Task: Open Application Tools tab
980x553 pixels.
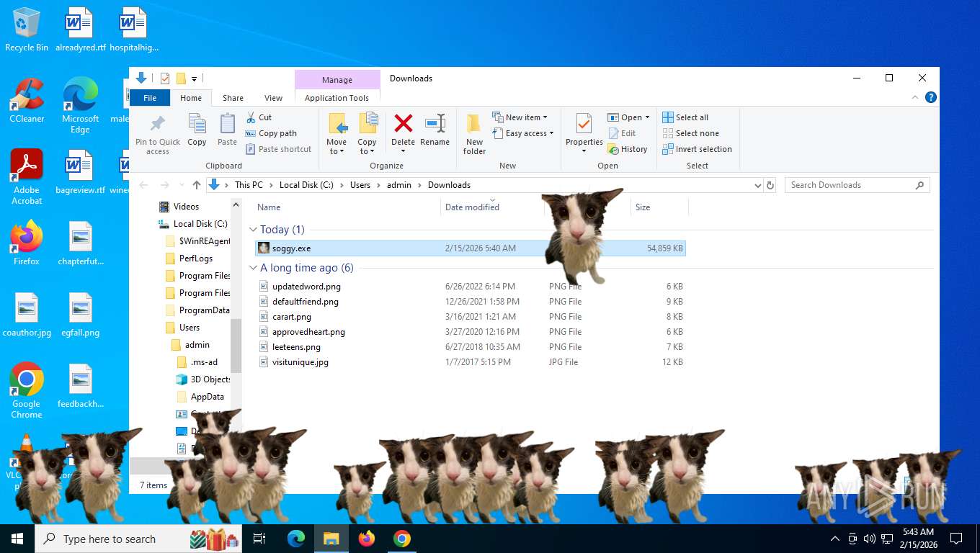Action: coord(337,98)
